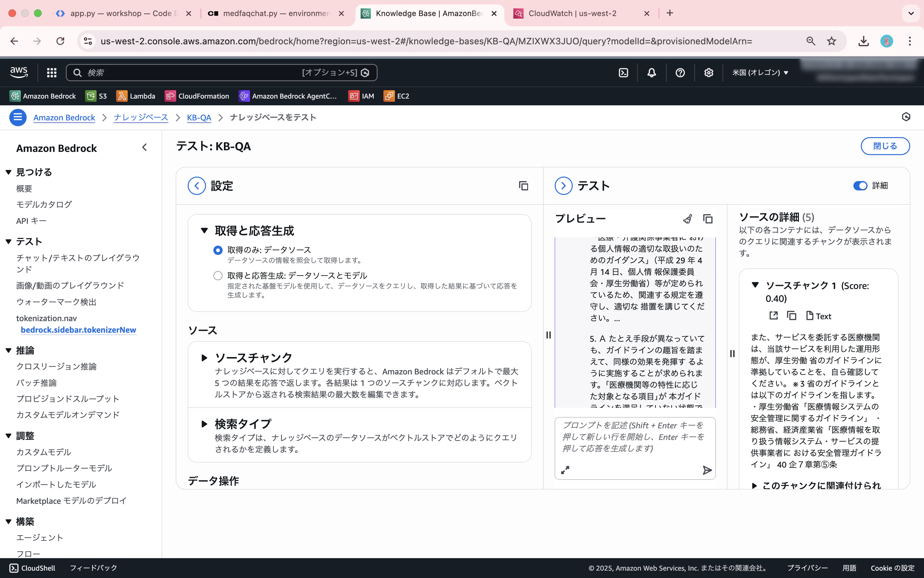Viewport: 924px width, 578px height.
Task: Collapse the 推論 sidebar group
Action: [x=9, y=351]
